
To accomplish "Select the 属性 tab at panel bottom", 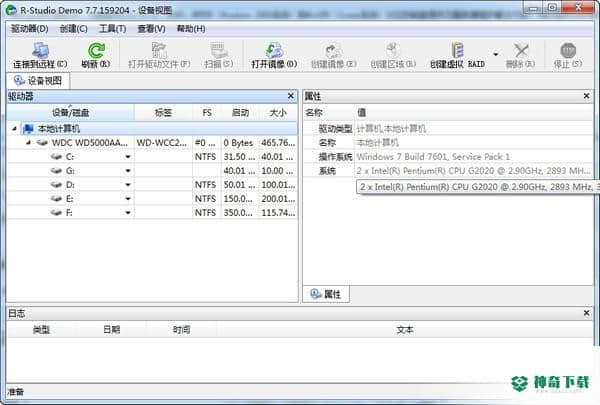I will point(326,294).
